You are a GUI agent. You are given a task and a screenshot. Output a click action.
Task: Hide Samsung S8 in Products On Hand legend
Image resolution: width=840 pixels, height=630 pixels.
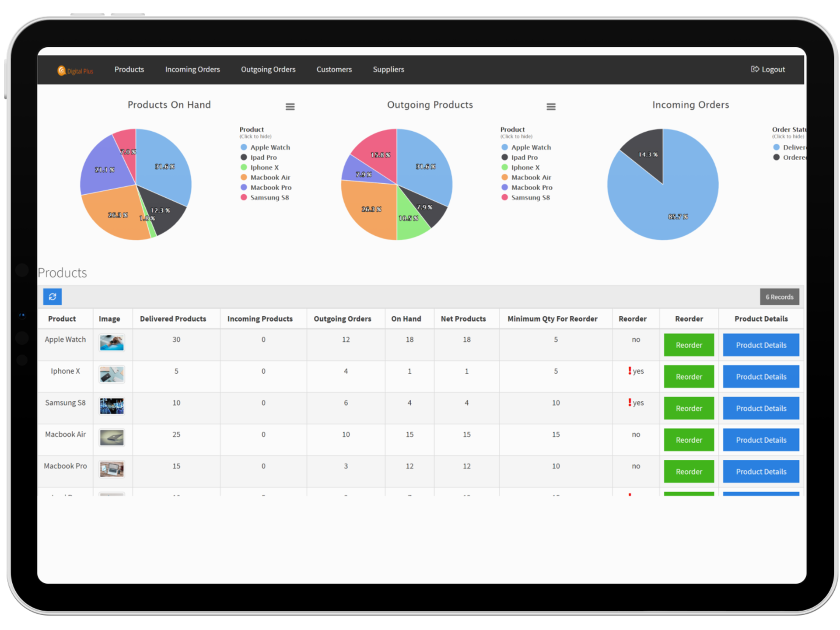pos(265,198)
